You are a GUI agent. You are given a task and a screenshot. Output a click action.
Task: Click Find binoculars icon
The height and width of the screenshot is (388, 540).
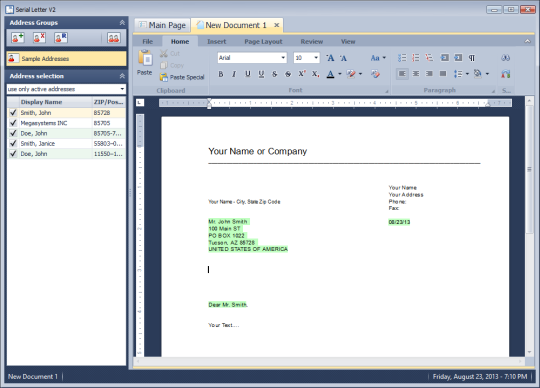click(505, 58)
